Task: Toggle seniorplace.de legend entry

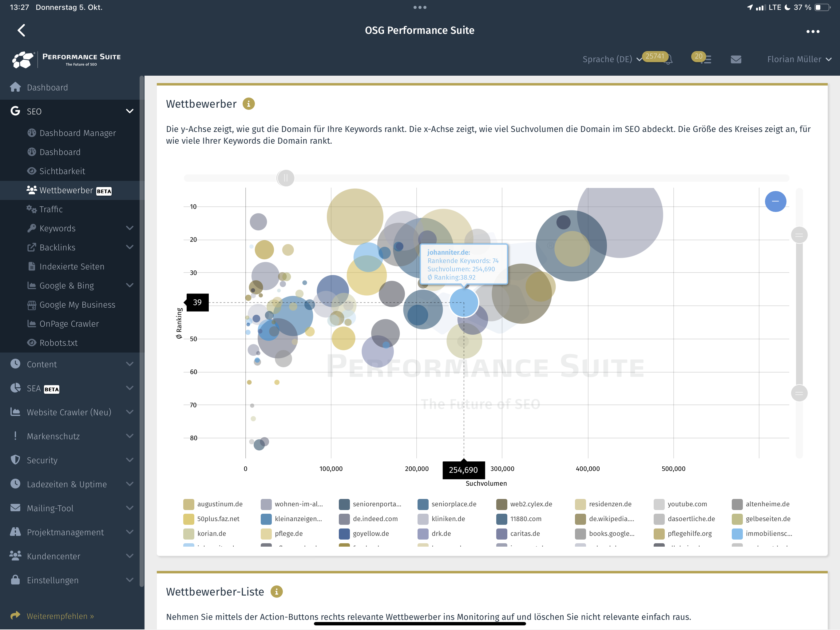Action: [447, 504]
